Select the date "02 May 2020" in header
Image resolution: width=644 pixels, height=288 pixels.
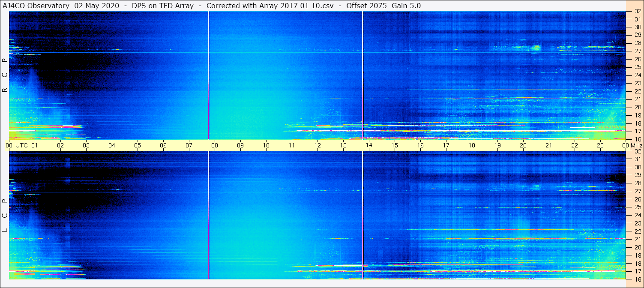click(97, 6)
